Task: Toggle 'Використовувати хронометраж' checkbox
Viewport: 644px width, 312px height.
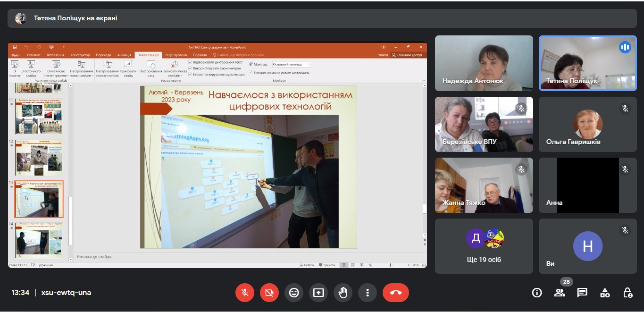Action: tap(190, 68)
